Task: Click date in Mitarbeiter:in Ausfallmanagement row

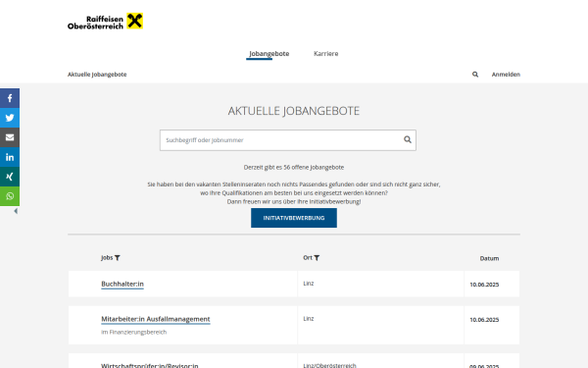Action: (x=484, y=320)
